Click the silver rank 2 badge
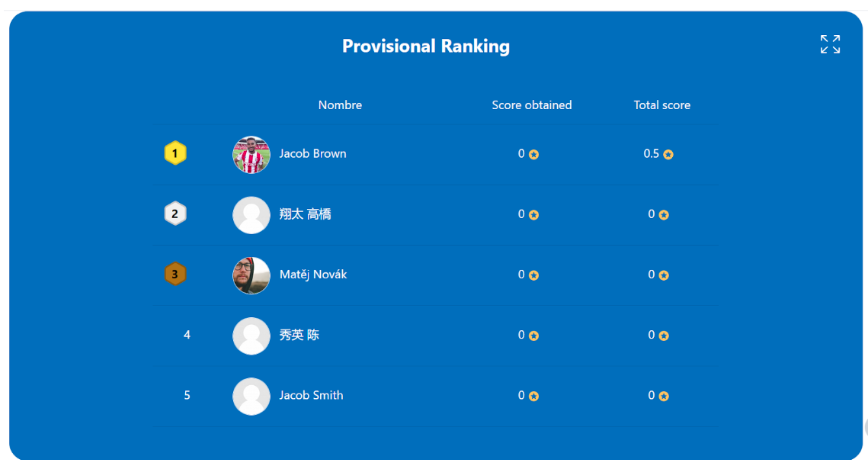The width and height of the screenshot is (868, 466). 175,214
